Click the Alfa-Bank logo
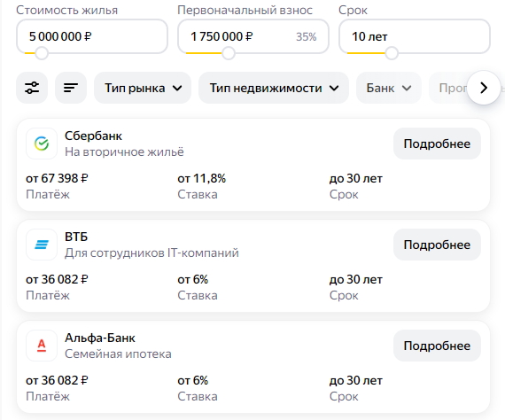The width and height of the screenshot is (505, 420). [42, 346]
